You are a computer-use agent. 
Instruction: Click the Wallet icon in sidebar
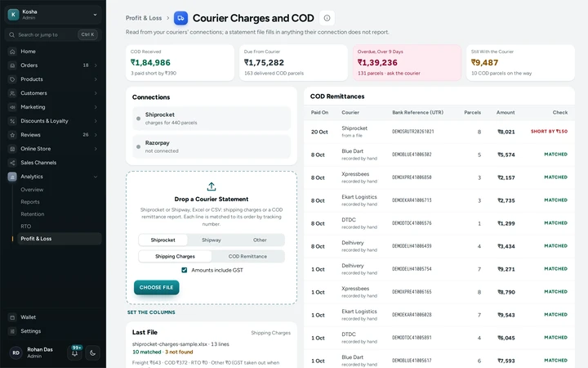click(12, 317)
